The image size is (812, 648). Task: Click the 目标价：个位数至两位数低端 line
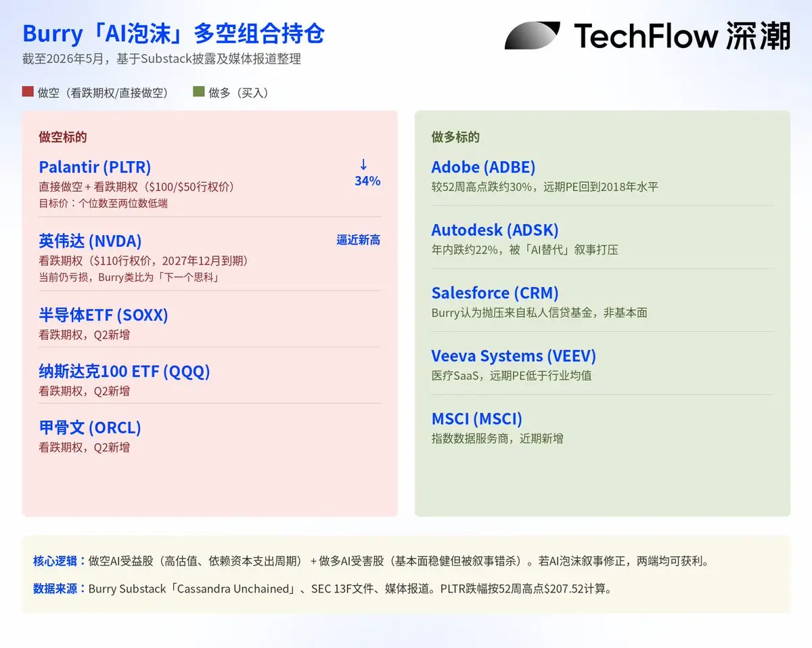coord(103,203)
